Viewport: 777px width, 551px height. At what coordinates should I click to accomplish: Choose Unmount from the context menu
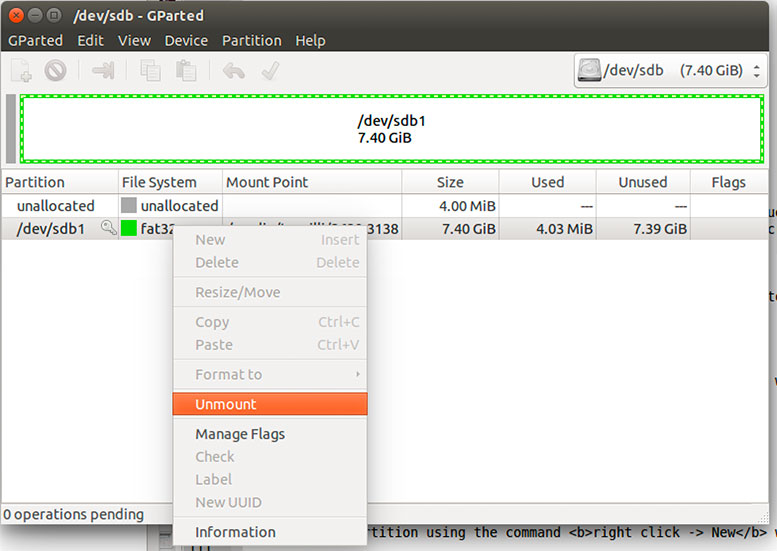[x=270, y=404]
